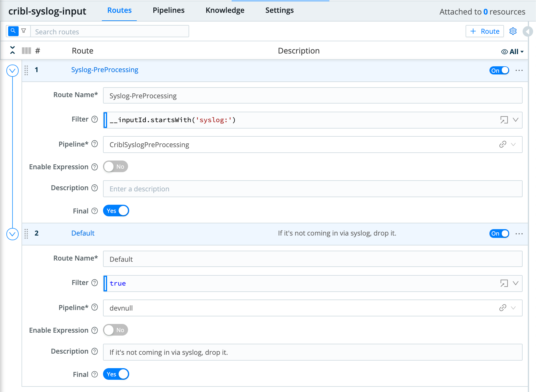Open the route filter icon beside the search box

24,31
